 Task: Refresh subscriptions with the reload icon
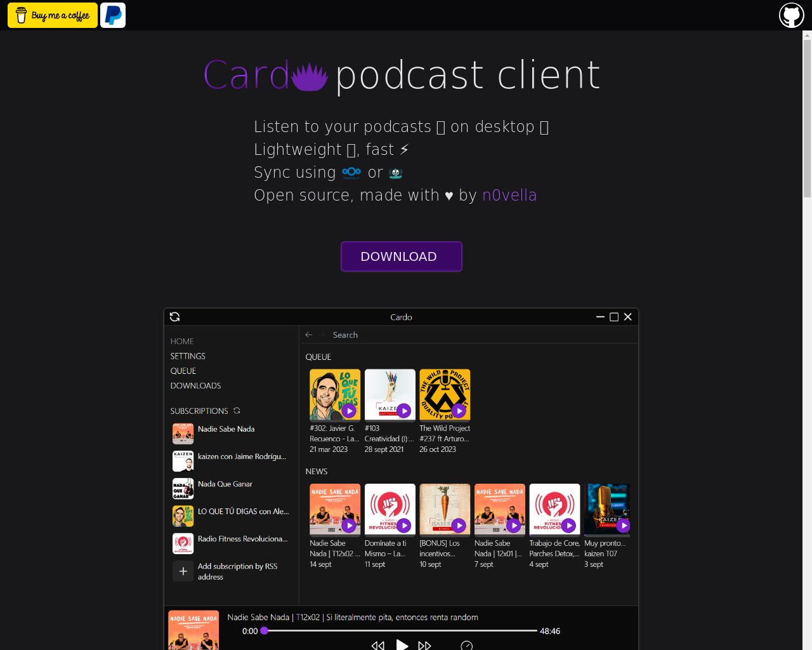click(237, 411)
